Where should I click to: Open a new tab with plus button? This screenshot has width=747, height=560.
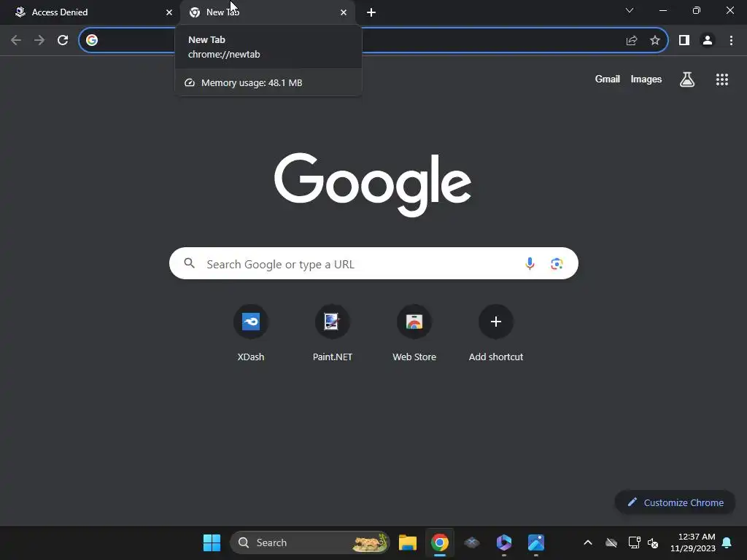(x=371, y=12)
